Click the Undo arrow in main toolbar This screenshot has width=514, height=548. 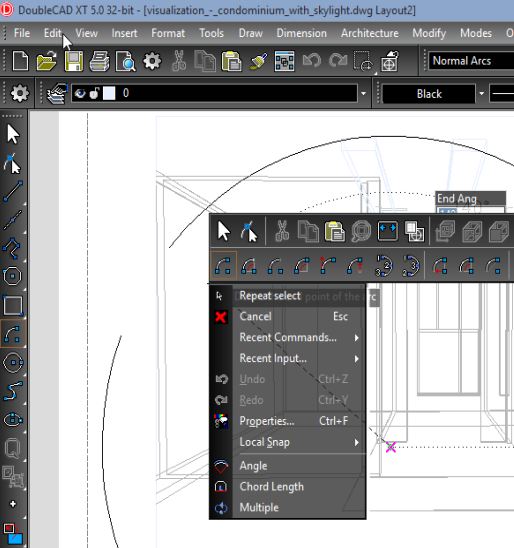pyautogui.click(x=311, y=61)
